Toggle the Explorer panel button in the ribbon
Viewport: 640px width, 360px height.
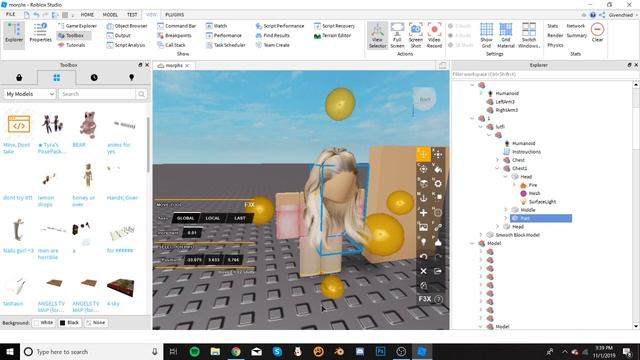[14, 36]
